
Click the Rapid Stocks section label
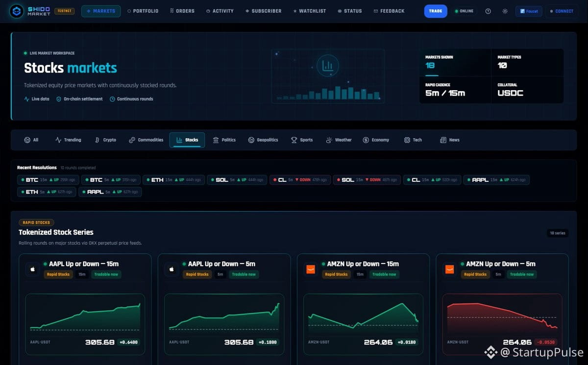tap(36, 222)
